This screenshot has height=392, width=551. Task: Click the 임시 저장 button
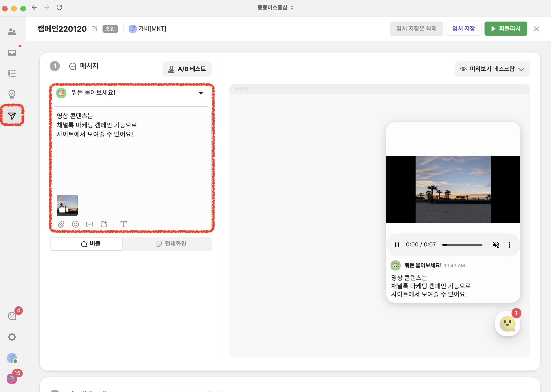(463, 29)
